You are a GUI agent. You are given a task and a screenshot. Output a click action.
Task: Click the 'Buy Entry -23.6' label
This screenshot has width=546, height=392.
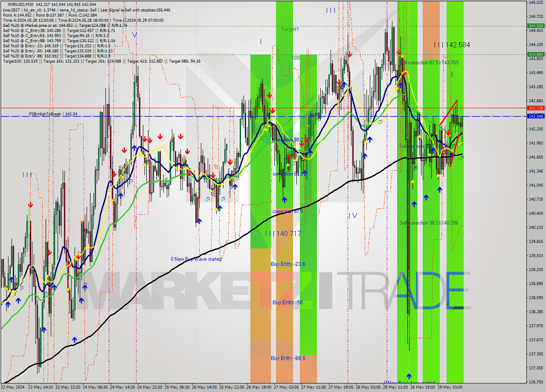pyautogui.click(x=288, y=264)
